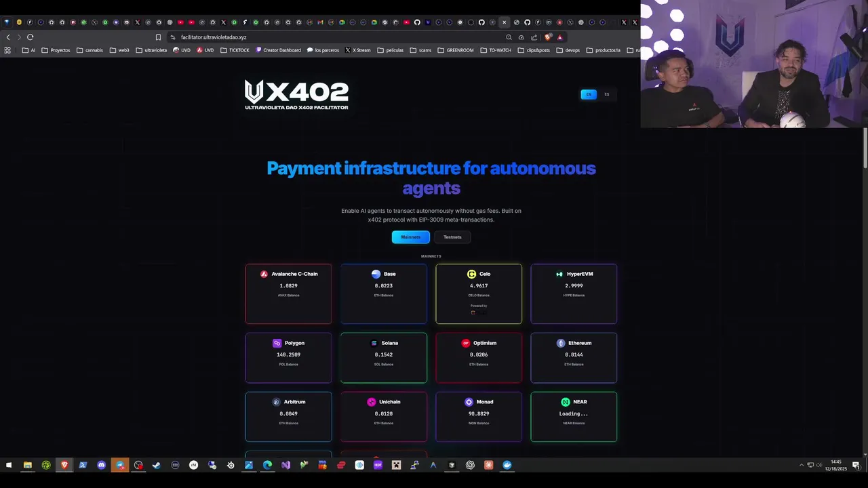This screenshot has width=868, height=488.
Task: Open the clips&posts bookmarks folder
Action: (534, 50)
